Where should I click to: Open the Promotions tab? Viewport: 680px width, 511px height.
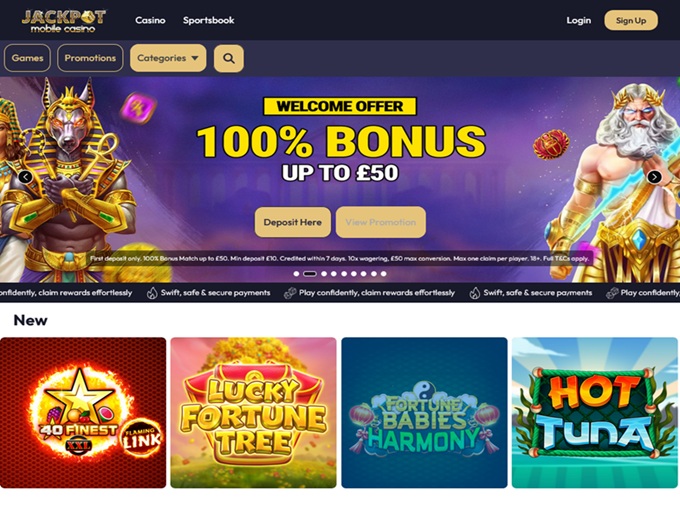tap(90, 58)
